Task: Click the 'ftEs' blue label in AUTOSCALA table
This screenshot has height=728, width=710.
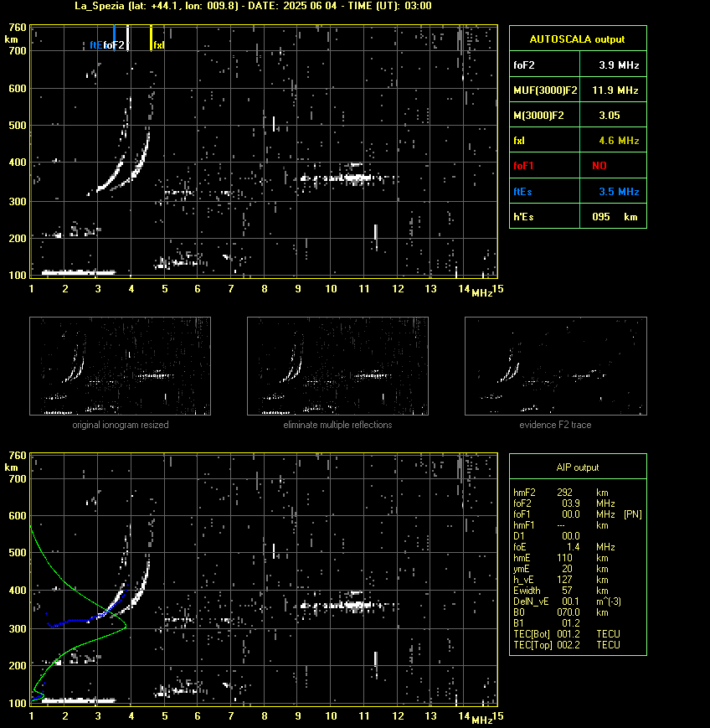Action: coord(522,192)
